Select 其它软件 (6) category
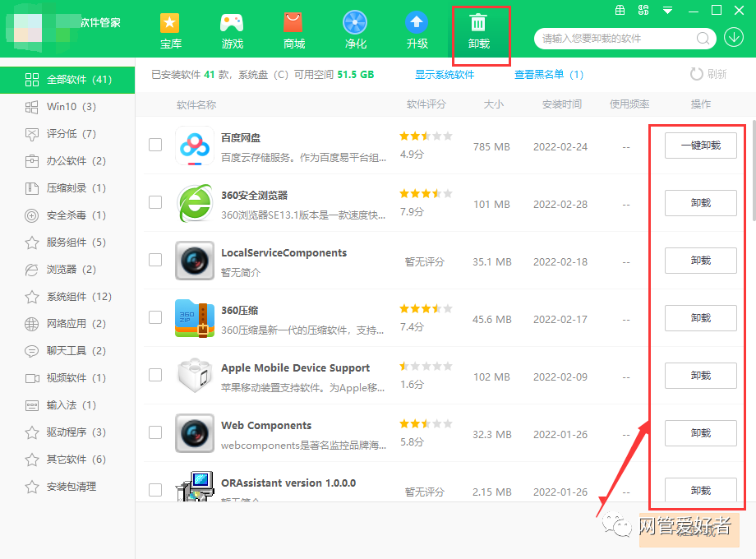This screenshot has height=559, width=756. point(67,460)
